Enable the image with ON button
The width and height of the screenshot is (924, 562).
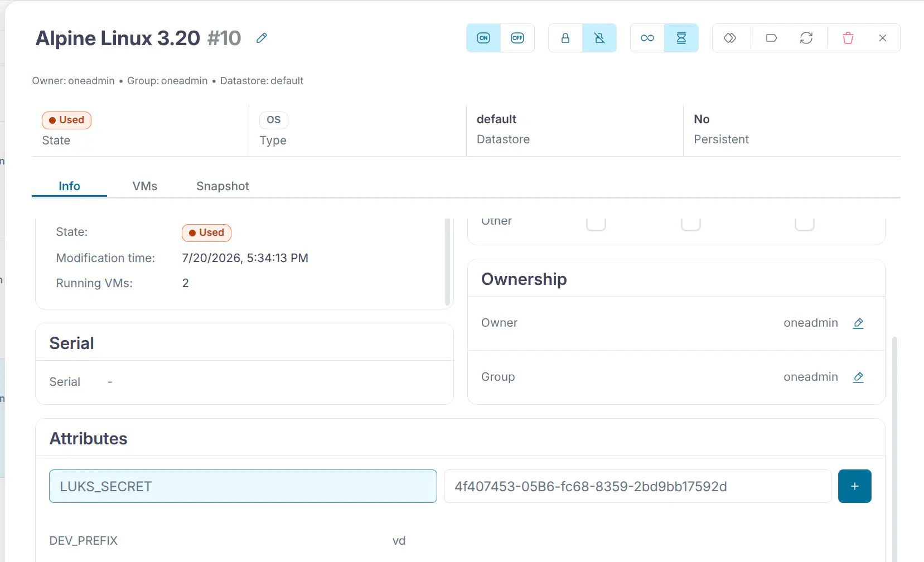pyautogui.click(x=483, y=38)
